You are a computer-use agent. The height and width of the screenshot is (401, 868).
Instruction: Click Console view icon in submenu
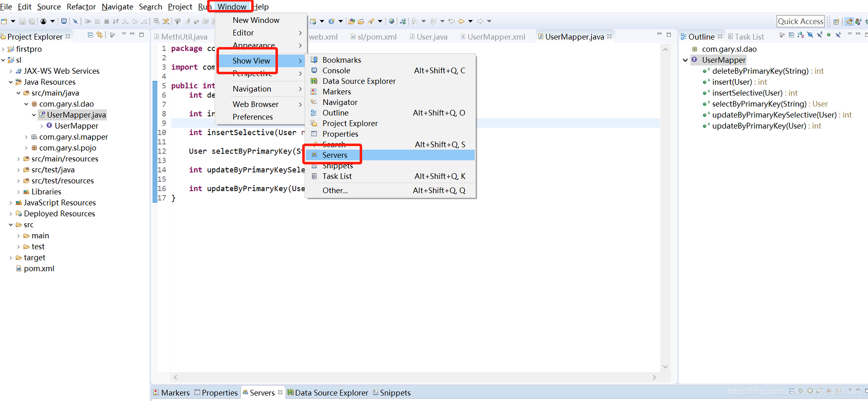[x=314, y=70]
